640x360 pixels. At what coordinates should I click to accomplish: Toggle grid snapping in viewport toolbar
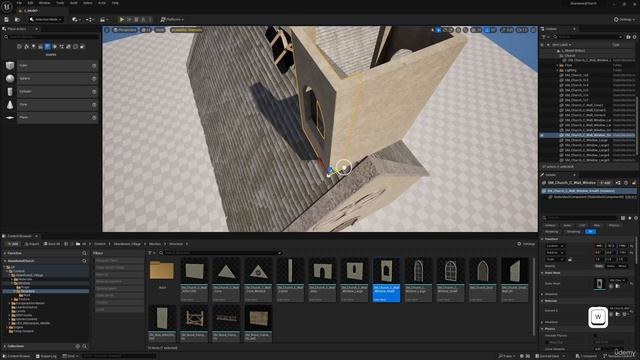(x=473, y=30)
